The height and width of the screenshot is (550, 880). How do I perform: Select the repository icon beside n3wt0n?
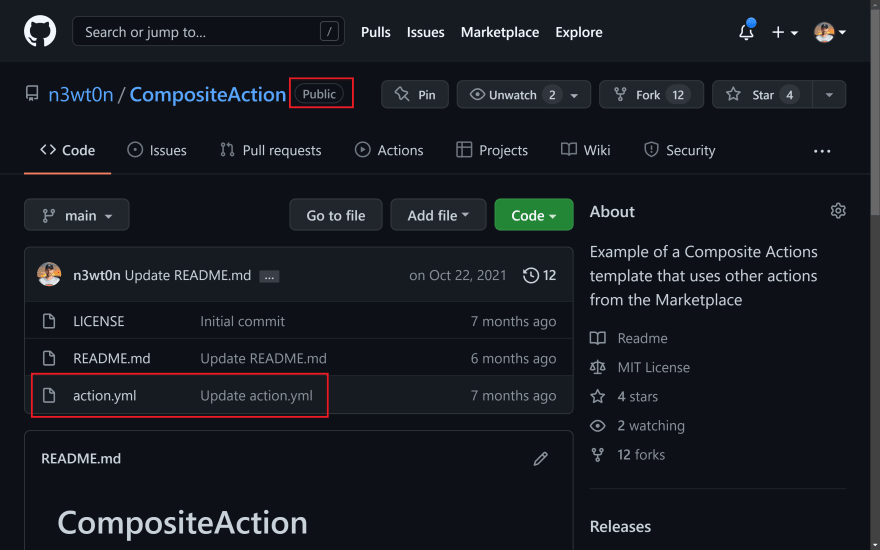click(x=33, y=93)
